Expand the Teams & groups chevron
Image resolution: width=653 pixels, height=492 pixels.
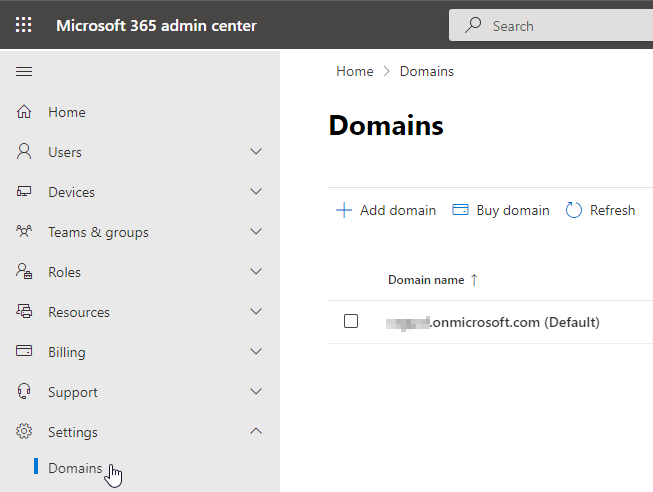(x=256, y=231)
